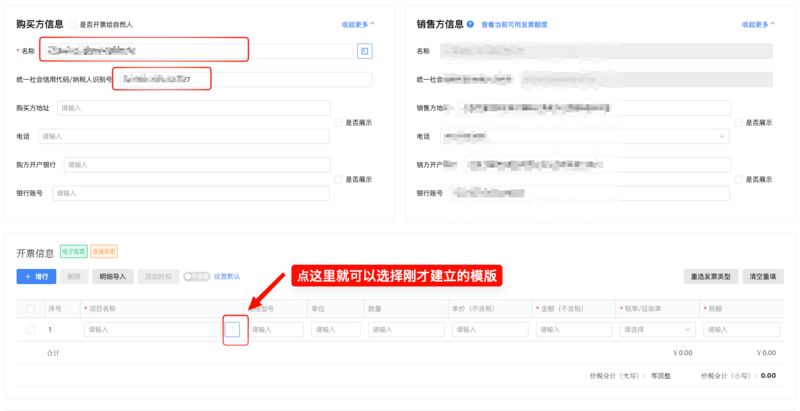Click the greyed 添加折扣 button

pyautogui.click(x=158, y=276)
